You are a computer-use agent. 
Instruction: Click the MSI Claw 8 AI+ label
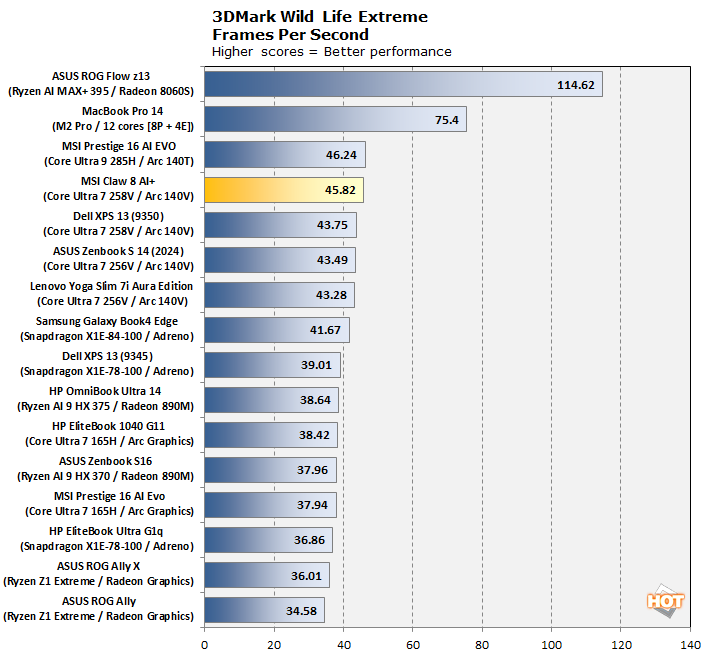click(x=118, y=181)
